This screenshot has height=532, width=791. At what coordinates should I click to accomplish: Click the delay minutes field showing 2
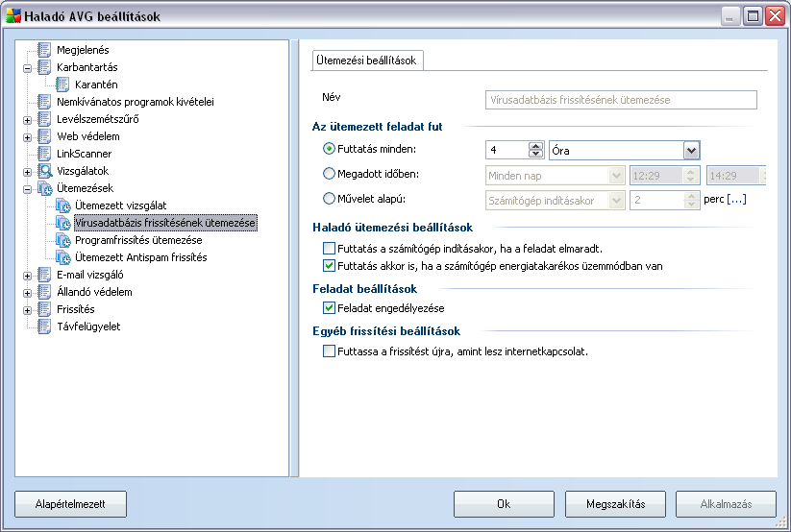point(656,201)
